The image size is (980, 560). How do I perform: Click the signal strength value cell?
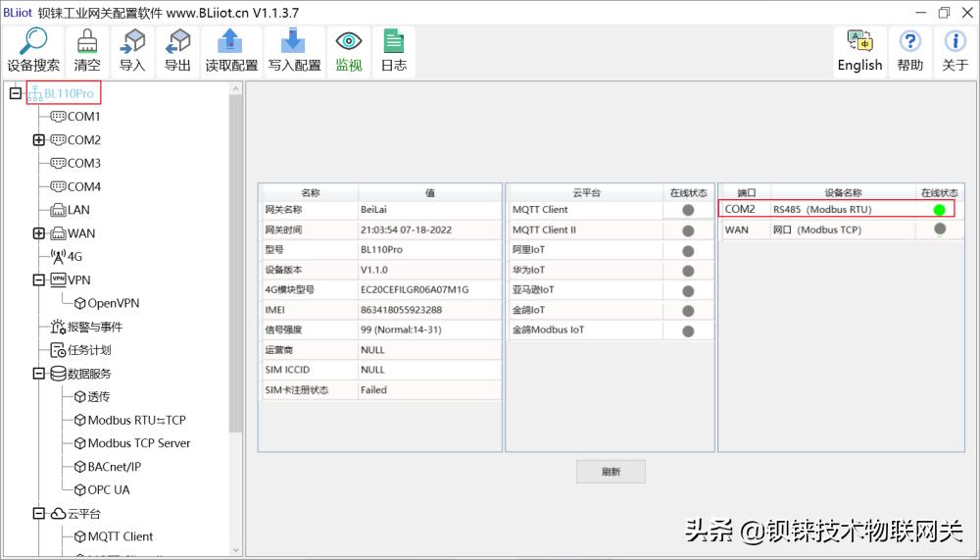[x=429, y=330]
